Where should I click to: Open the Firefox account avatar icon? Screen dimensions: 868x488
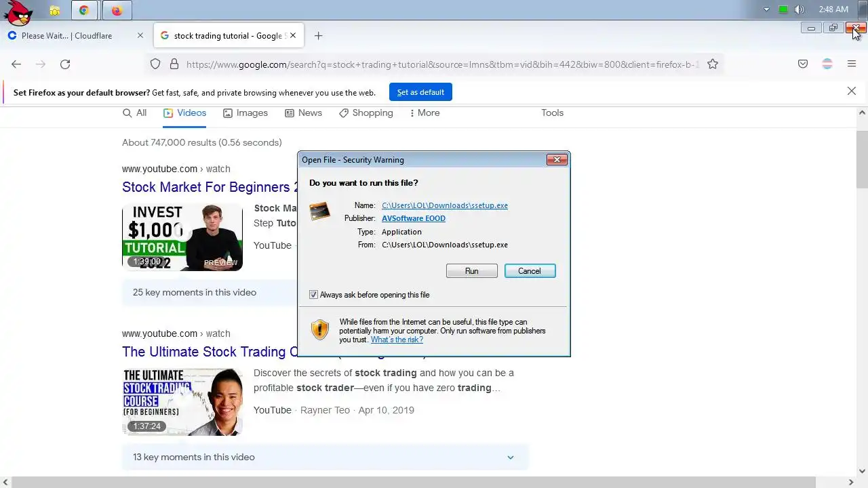point(827,64)
